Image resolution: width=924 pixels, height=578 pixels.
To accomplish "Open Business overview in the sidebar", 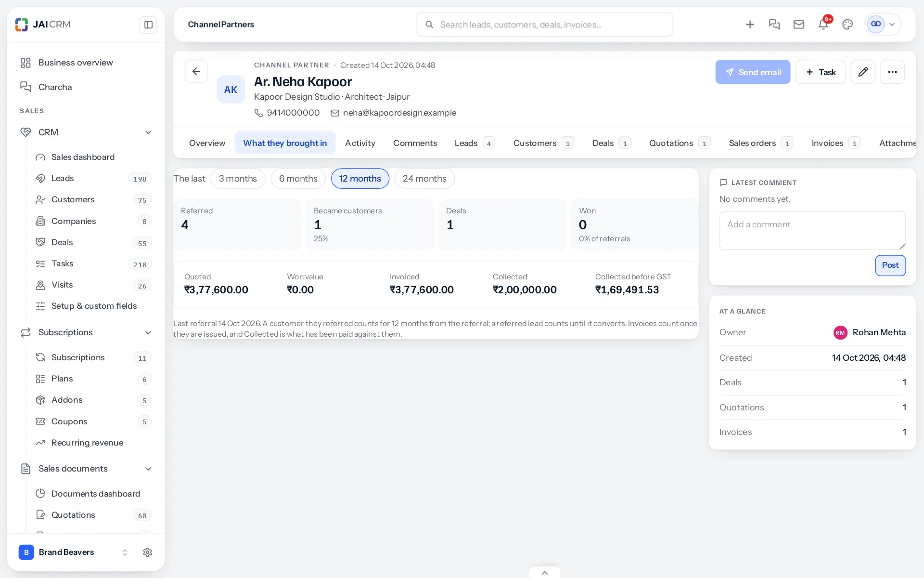I will click(x=86, y=63).
